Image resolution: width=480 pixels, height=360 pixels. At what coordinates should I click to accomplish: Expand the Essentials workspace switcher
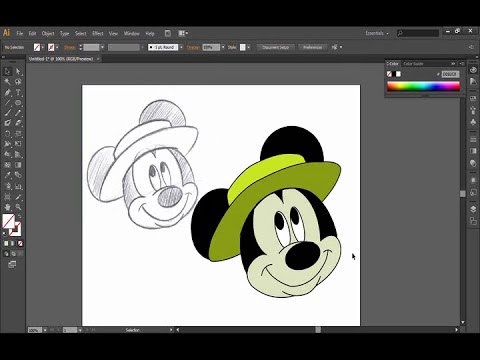pos(377,33)
